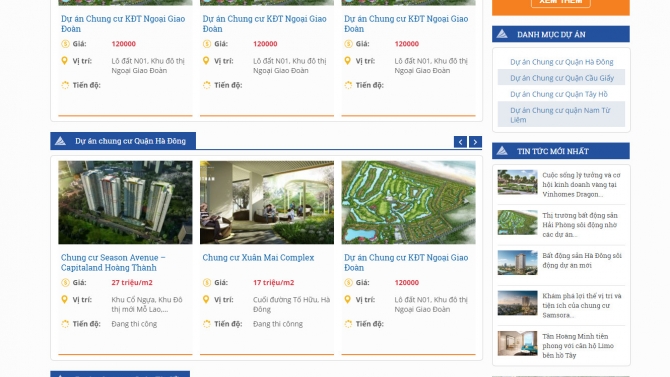Open Tân Hoàng Minh bedroom news thumbnail

[x=517, y=343]
